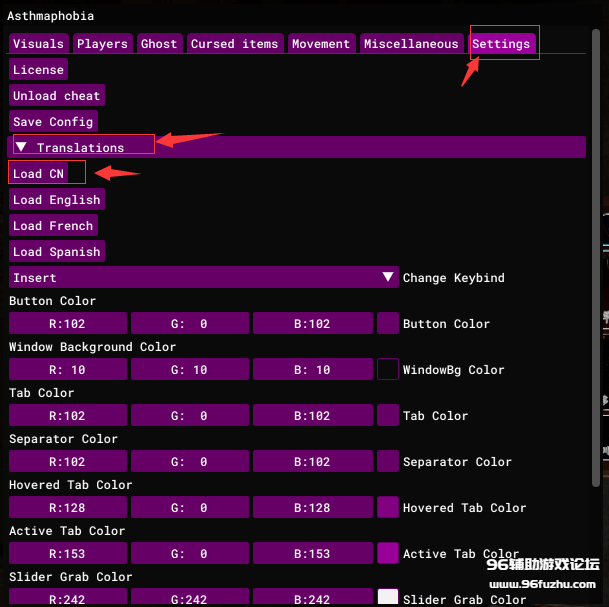
Task: Collapse the Translations section triangle
Action: (x=21, y=147)
